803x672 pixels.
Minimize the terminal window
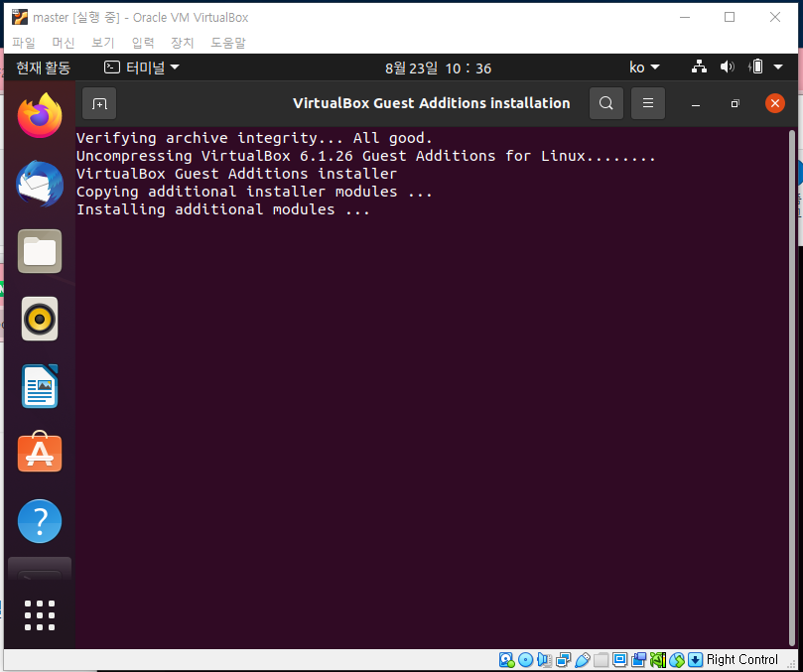pos(696,104)
